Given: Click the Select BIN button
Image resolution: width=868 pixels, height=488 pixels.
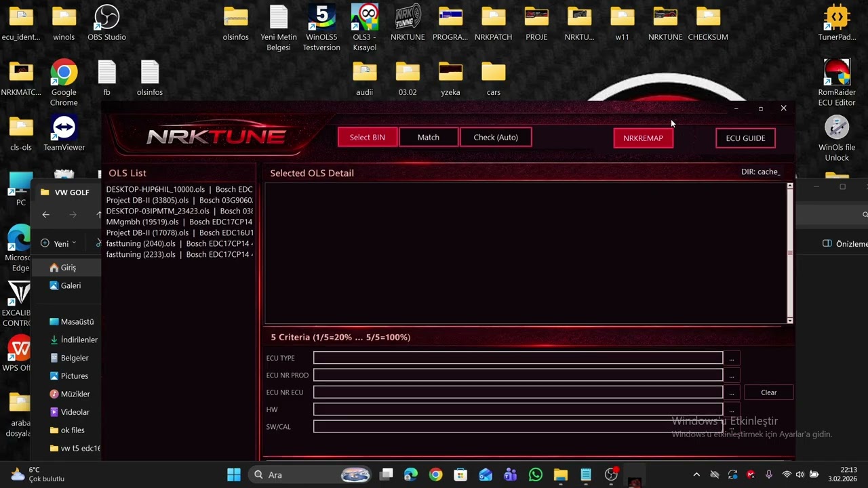Looking at the screenshot, I should point(368,138).
